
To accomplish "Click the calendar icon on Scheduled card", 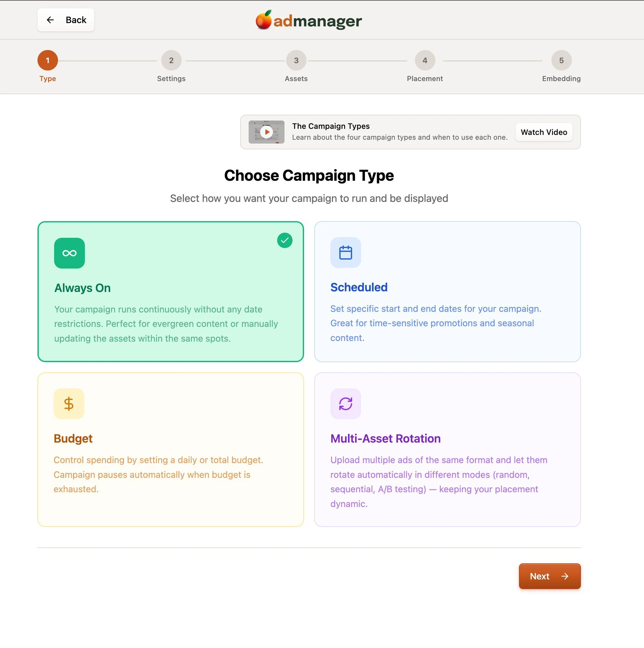I will [x=345, y=253].
